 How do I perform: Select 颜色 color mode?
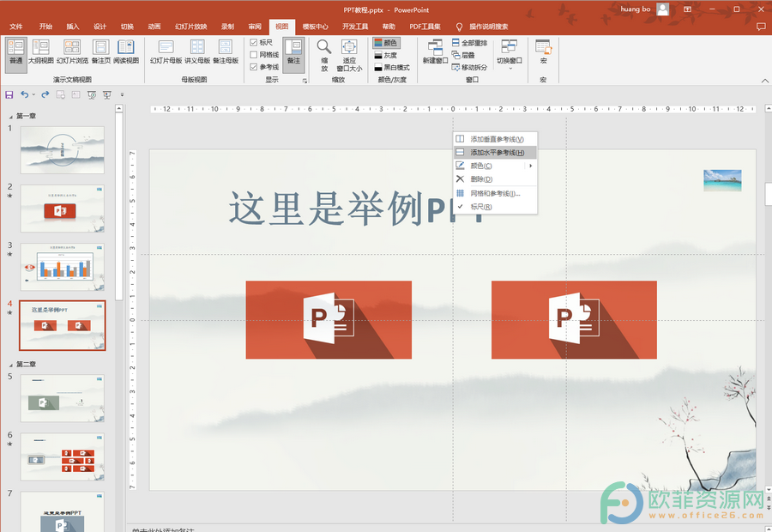coord(386,43)
